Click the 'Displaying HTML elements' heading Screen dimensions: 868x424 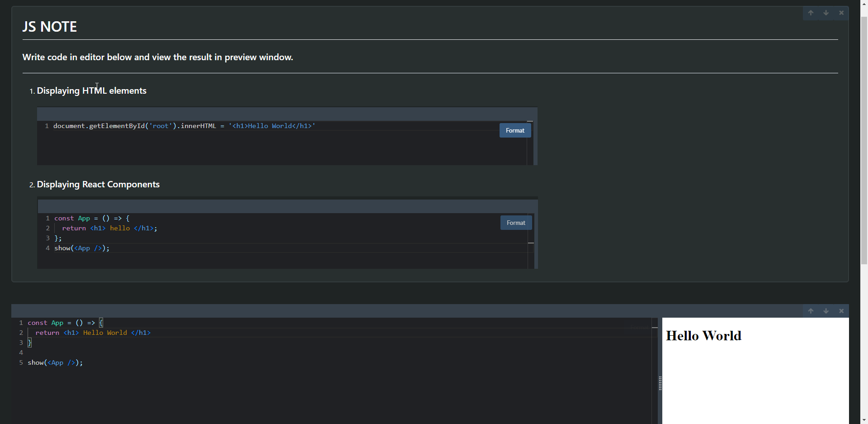point(91,91)
